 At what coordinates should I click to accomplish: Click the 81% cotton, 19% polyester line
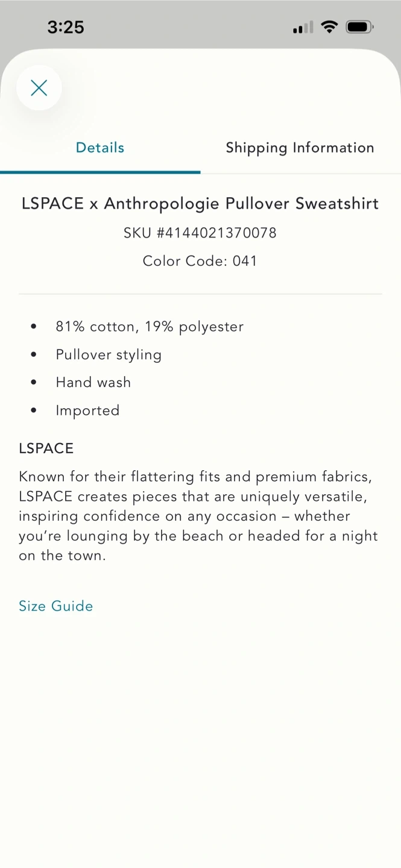(x=150, y=327)
